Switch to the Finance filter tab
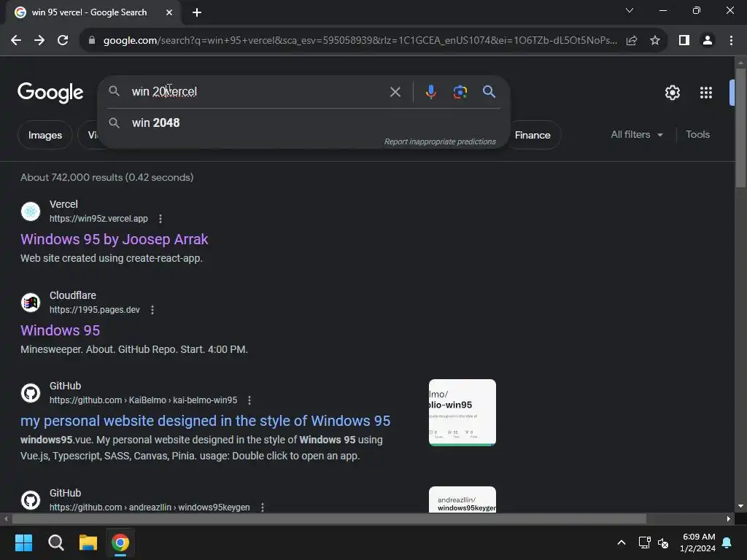Viewport: 747px width, 560px height. pos(533,135)
